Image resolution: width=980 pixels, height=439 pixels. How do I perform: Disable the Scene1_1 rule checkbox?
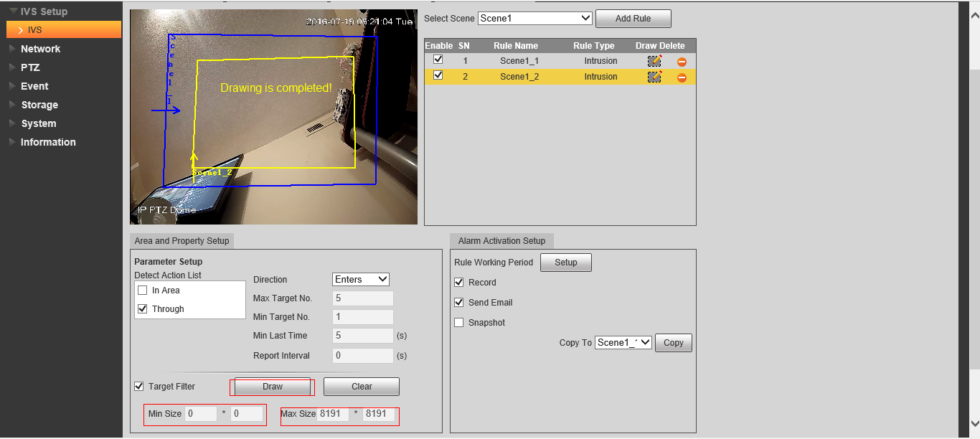438,60
